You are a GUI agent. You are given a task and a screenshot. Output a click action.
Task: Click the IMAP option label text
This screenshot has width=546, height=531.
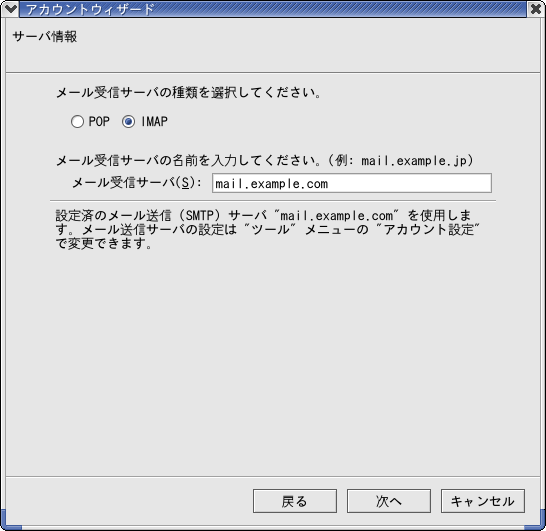click(x=154, y=121)
